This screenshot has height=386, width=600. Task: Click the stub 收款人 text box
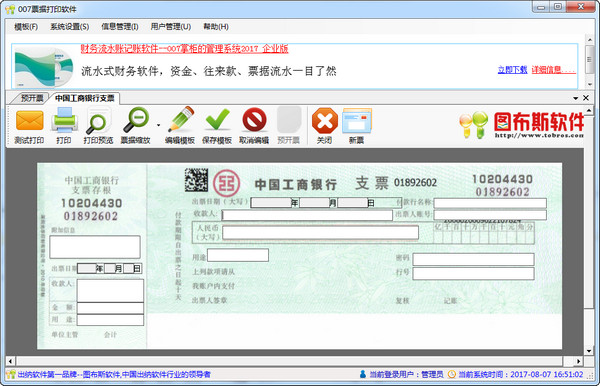click(x=110, y=291)
